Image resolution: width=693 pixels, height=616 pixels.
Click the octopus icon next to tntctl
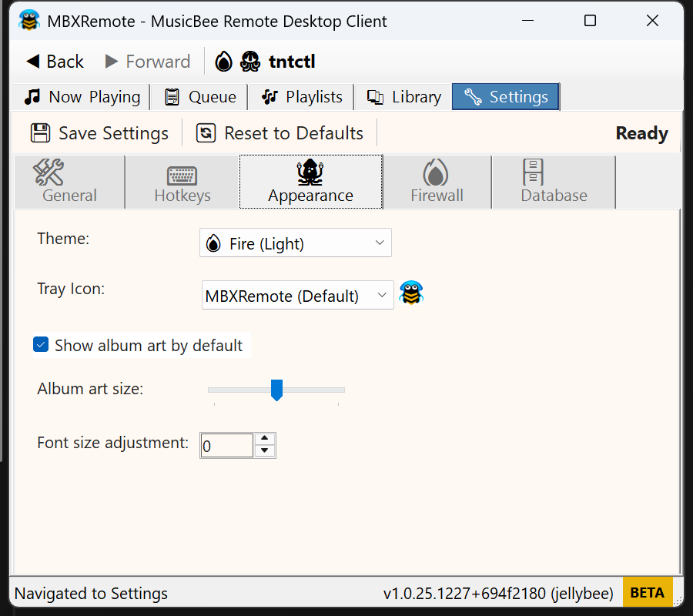tap(251, 62)
